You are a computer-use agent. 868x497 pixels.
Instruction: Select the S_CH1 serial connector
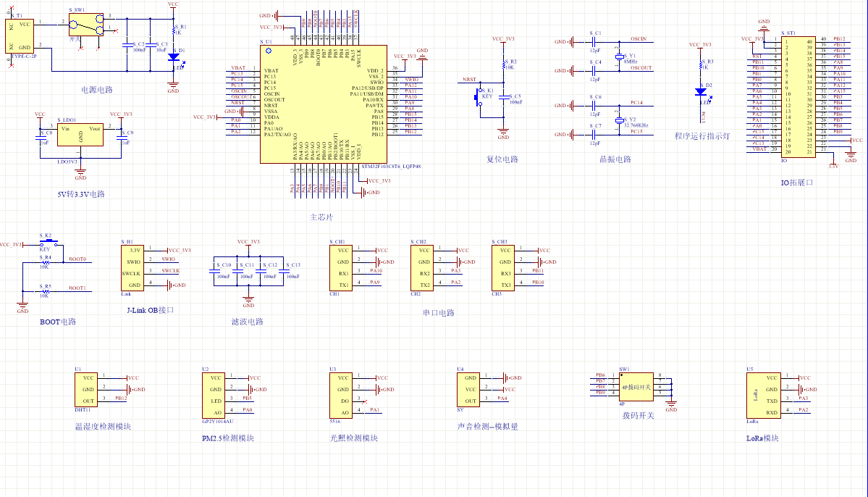pyautogui.click(x=340, y=268)
